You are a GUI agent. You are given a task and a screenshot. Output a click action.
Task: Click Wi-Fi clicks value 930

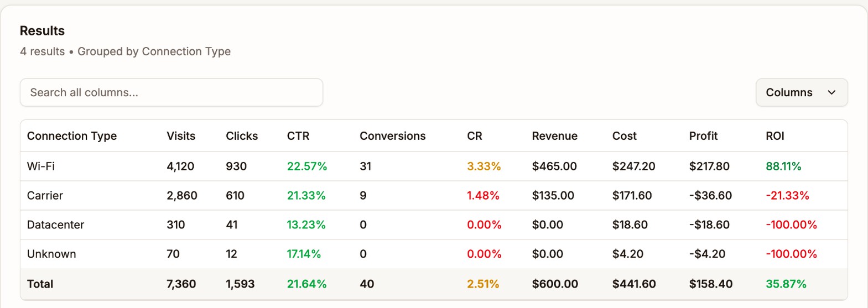(x=236, y=166)
